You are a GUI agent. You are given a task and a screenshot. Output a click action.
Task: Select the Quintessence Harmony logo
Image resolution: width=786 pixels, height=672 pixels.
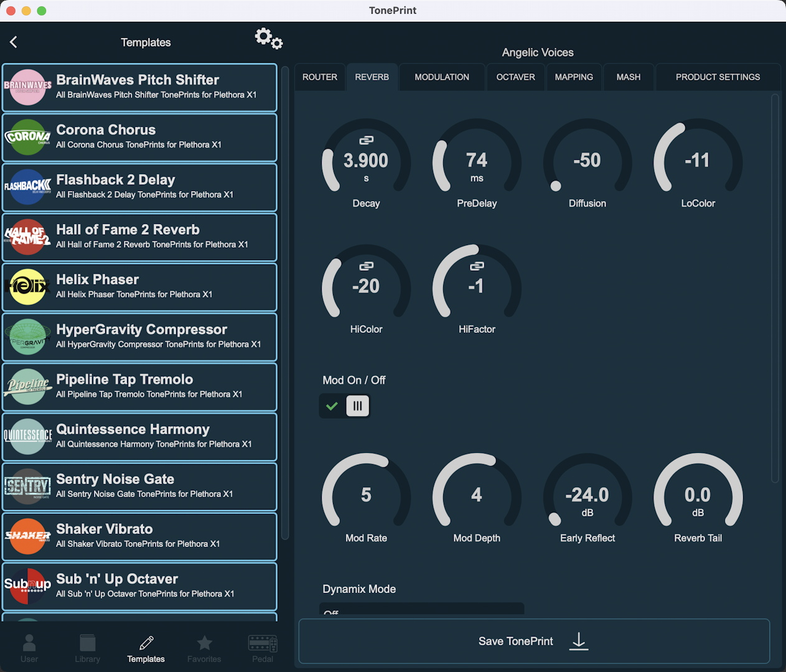28,436
